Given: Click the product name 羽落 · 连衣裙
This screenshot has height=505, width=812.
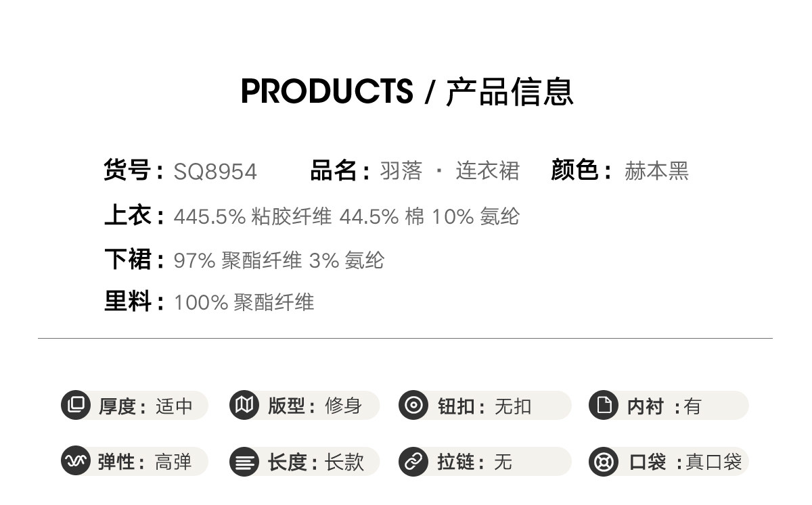Looking at the screenshot, I should 449,171.
